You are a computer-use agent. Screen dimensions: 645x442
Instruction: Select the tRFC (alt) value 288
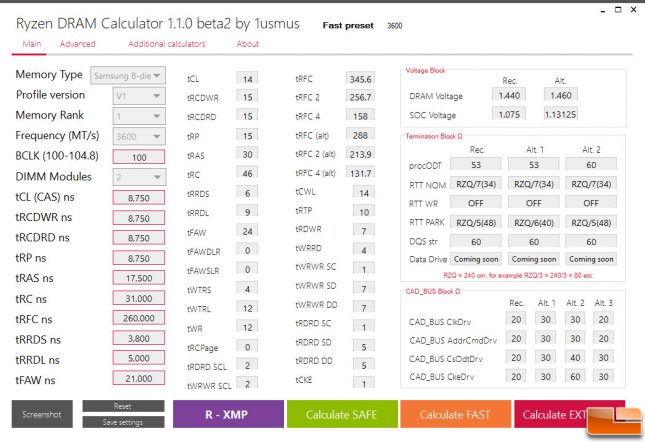[360, 135]
